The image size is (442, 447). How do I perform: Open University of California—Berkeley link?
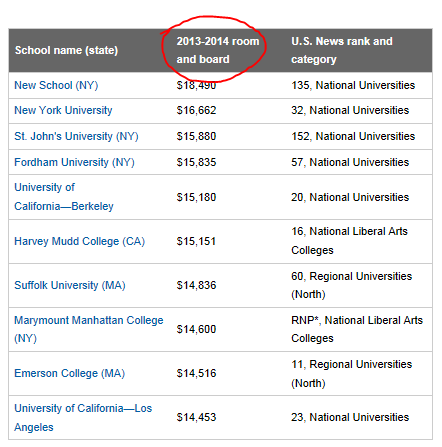(x=64, y=197)
